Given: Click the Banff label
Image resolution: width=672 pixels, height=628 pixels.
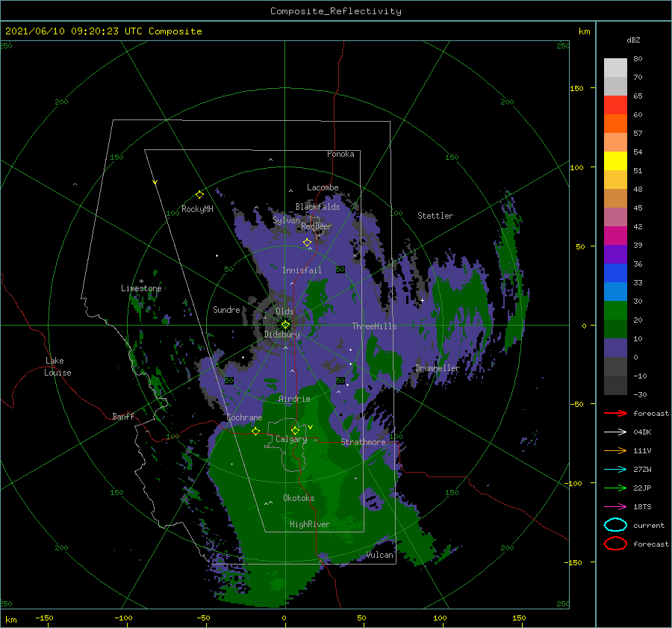Looking at the screenshot, I should click(123, 416).
